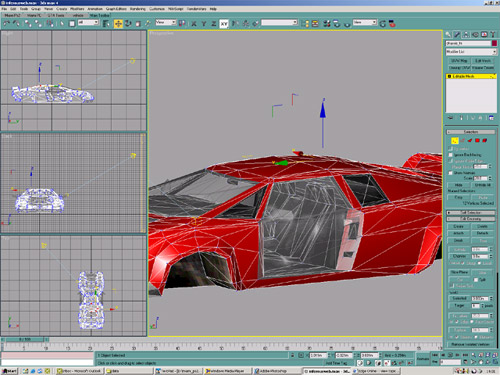Open the Create command panel tab
This screenshot has width=500, height=375.
448,34
